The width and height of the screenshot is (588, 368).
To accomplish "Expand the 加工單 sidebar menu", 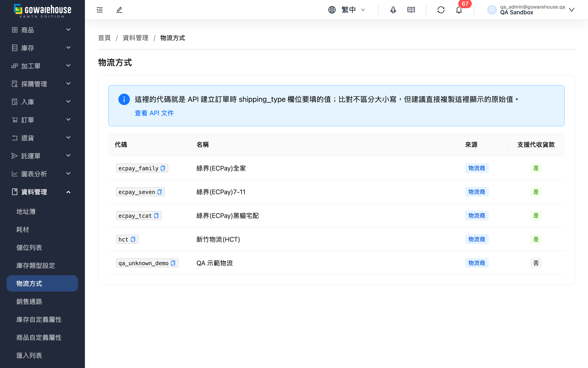I will (x=42, y=66).
